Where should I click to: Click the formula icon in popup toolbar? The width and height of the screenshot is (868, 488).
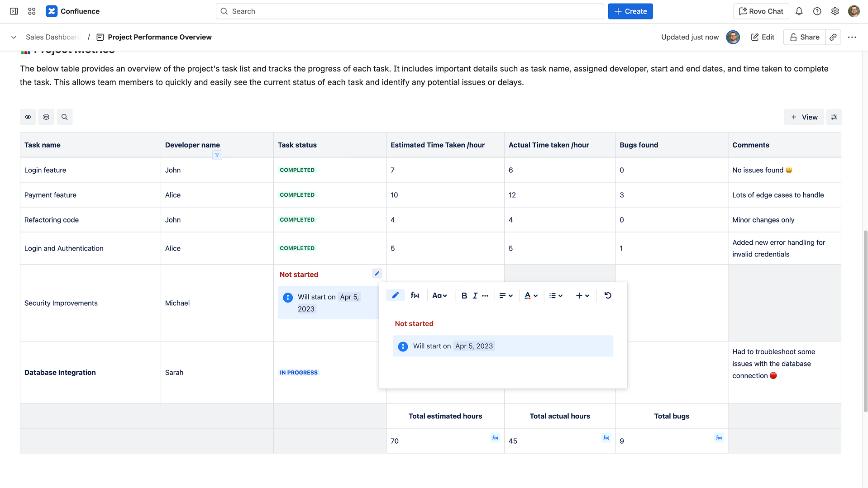point(415,295)
